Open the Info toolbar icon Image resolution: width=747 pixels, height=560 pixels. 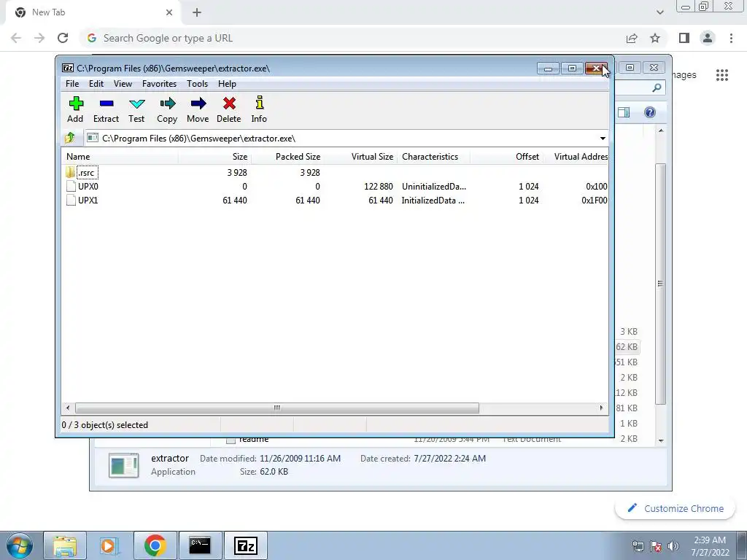coord(259,110)
